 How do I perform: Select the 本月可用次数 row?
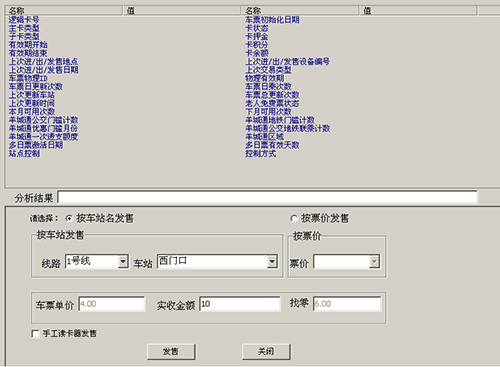(32, 112)
